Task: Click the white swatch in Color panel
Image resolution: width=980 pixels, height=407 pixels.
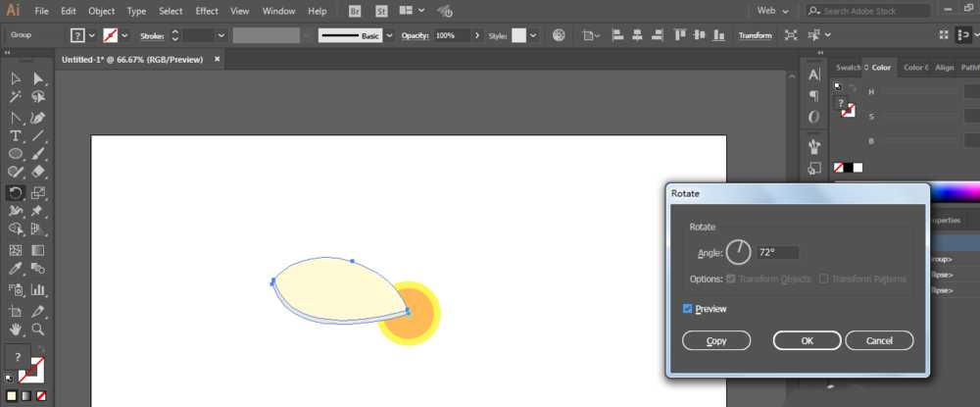Action: (858, 168)
